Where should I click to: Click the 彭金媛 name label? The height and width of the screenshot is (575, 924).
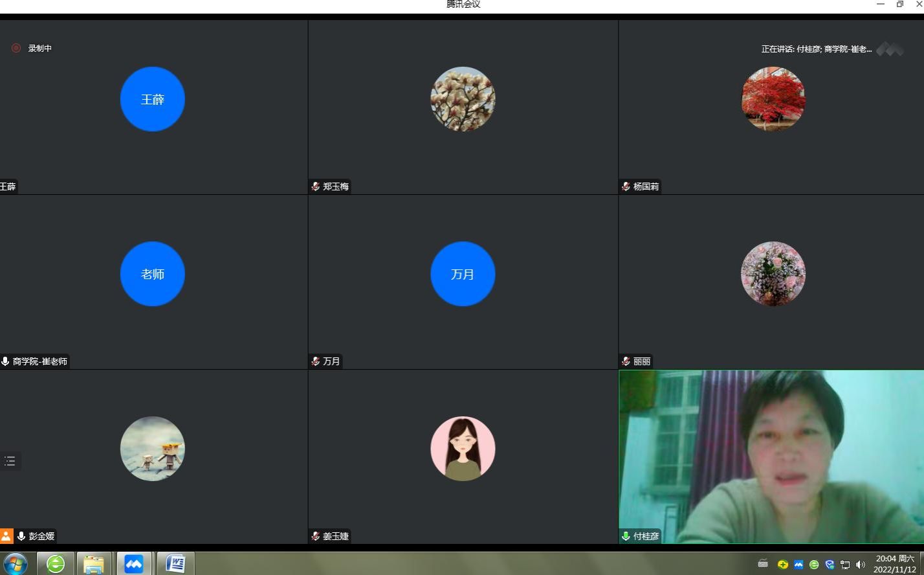[x=41, y=536]
